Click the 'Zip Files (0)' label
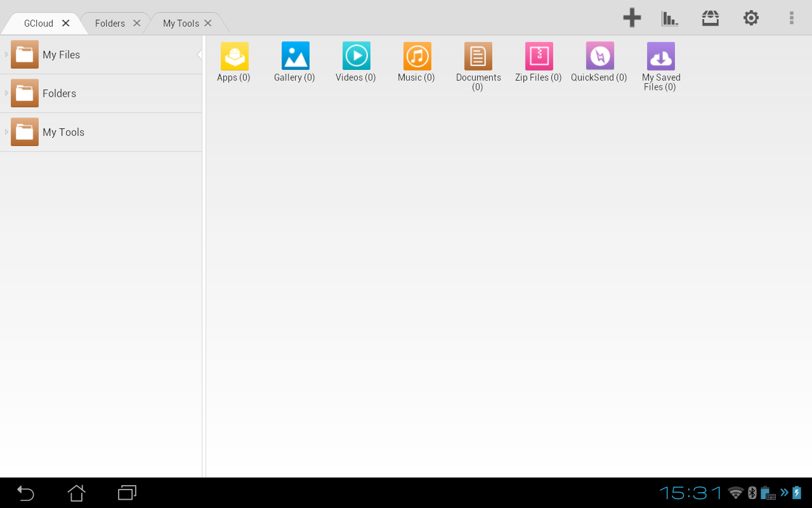This screenshot has height=508, width=812. click(539, 77)
